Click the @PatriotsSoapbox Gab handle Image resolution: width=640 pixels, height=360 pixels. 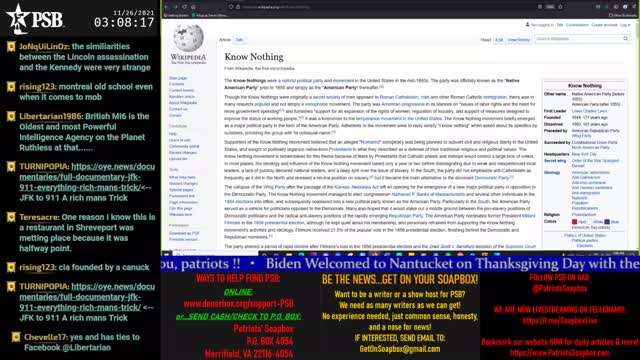[x=560, y=288]
